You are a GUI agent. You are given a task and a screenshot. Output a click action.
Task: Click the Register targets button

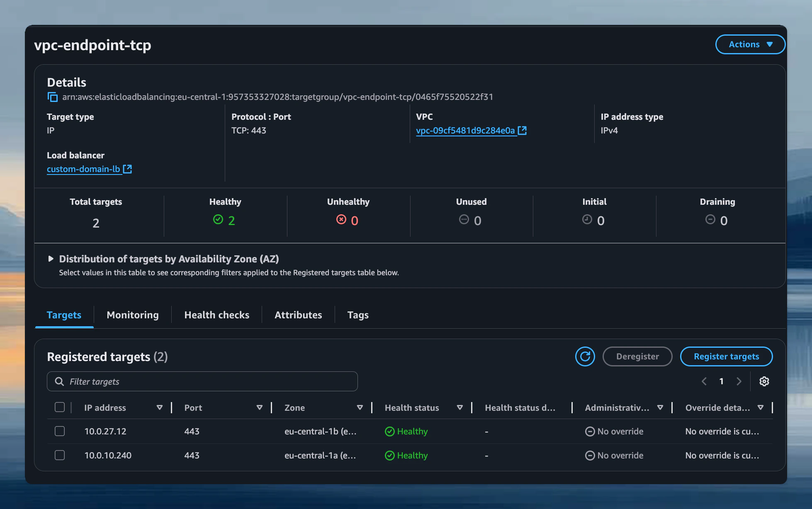tap(726, 356)
